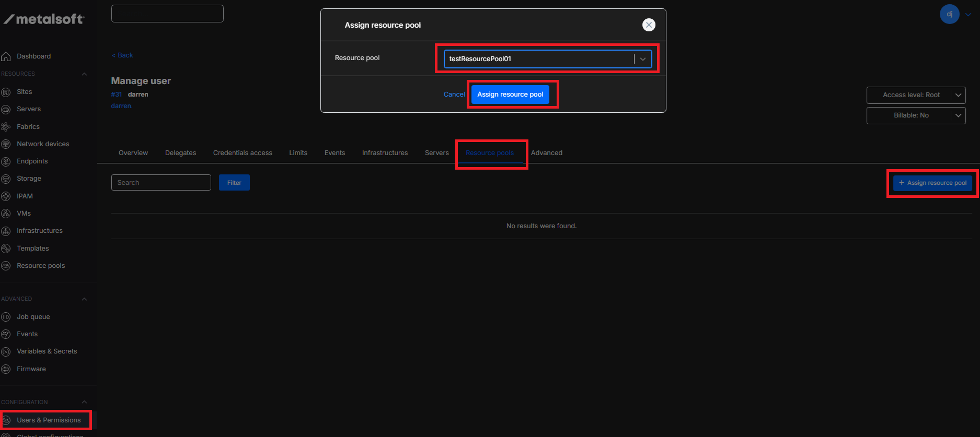
Task: Close the Assign resource pool dialog
Action: point(649,25)
